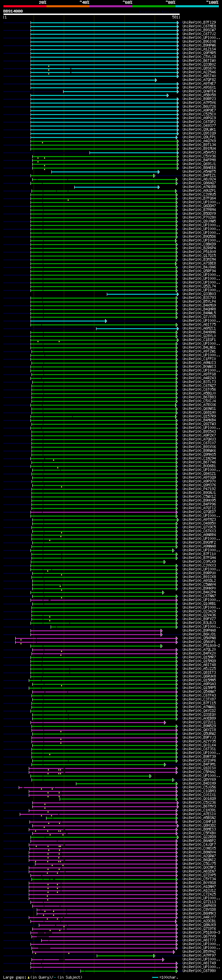Select last hit UniRef100_C6T980
Screen dimensions: 222x980
pos(199,971)
